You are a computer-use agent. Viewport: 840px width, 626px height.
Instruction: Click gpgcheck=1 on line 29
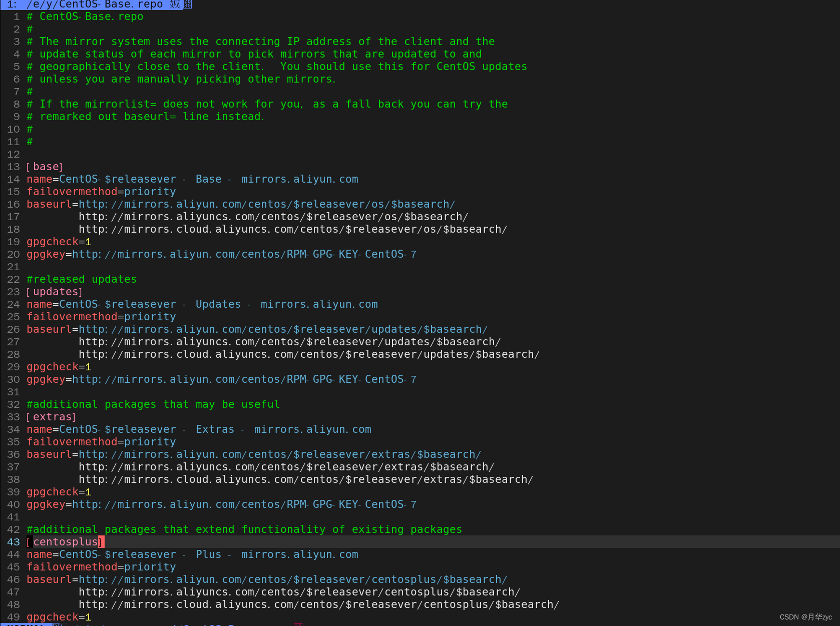point(59,367)
